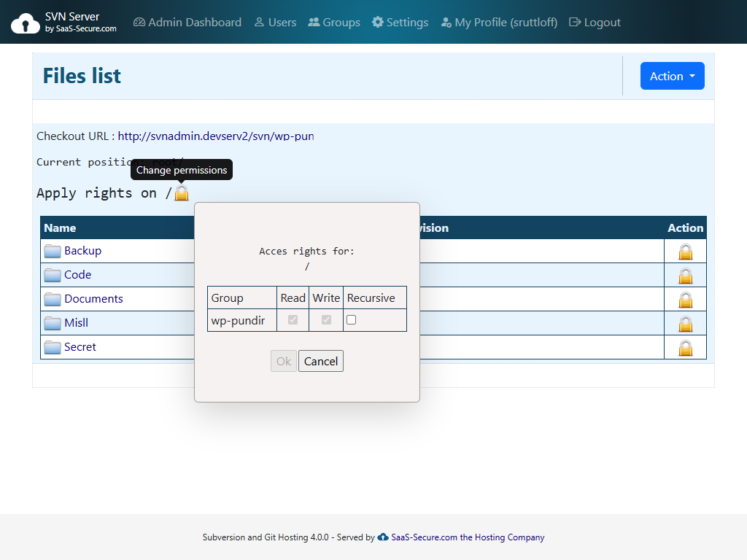Click the lock icon in the Code row
Image resolution: width=747 pixels, height=560 pixels.
(685, 275)
